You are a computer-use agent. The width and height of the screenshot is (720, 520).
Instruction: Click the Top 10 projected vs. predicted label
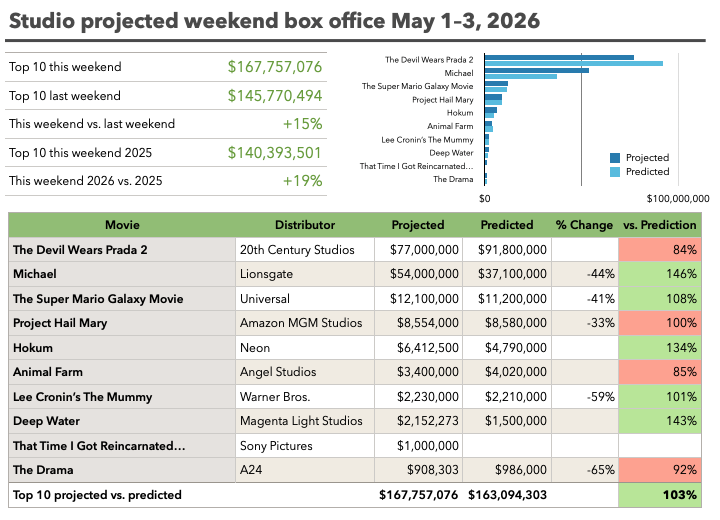(97, 495)
